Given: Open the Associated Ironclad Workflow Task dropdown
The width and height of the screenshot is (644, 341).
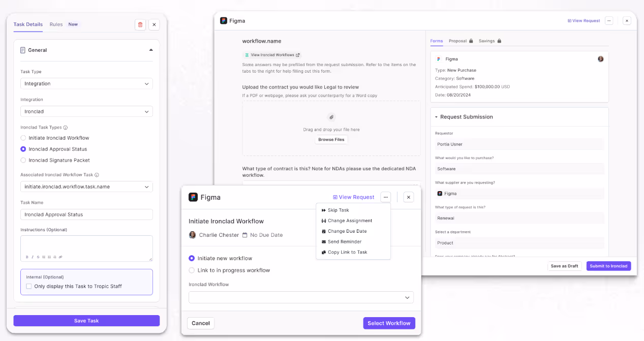Looking at the screenshot, I should 86,187.
